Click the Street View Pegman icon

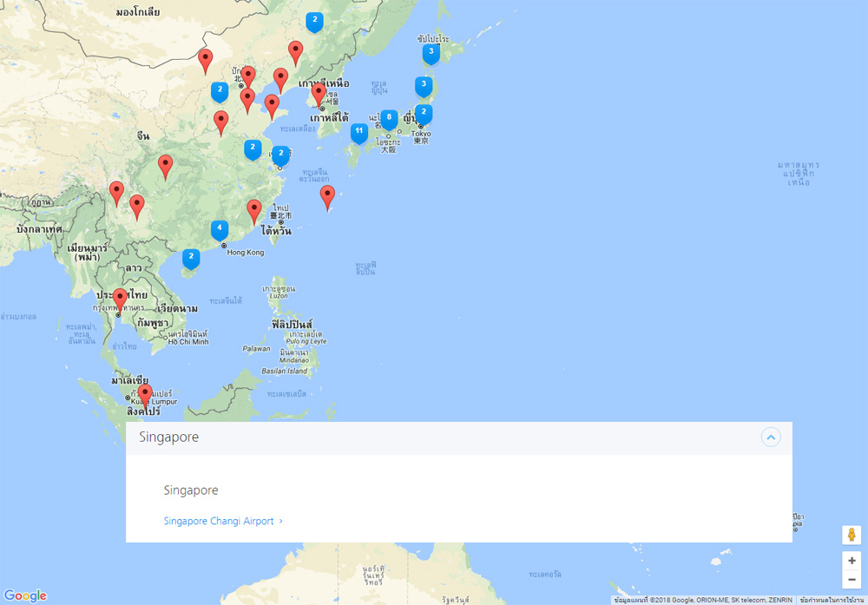[x=852, y=535]
